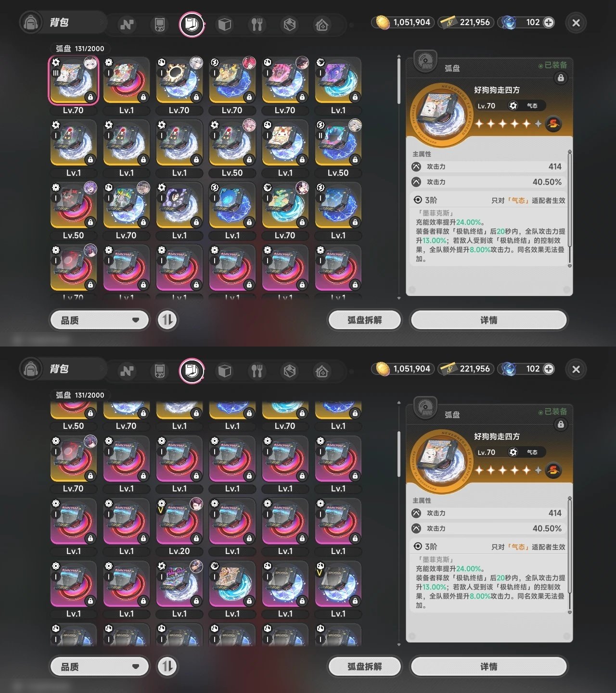The image size is (616, 693).
Task: Expand the 品质 sort dropdown in upper screen
Action: 100,320
